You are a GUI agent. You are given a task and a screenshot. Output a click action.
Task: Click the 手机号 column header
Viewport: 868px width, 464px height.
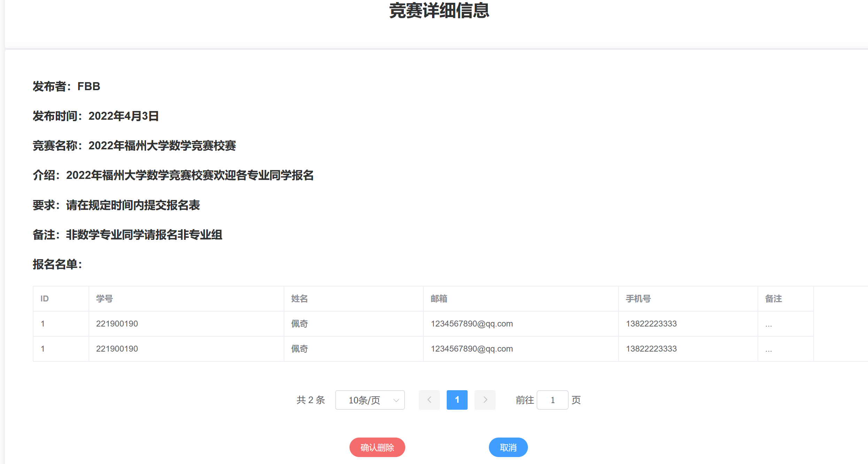pyautogui.click(x=638, y=299)
